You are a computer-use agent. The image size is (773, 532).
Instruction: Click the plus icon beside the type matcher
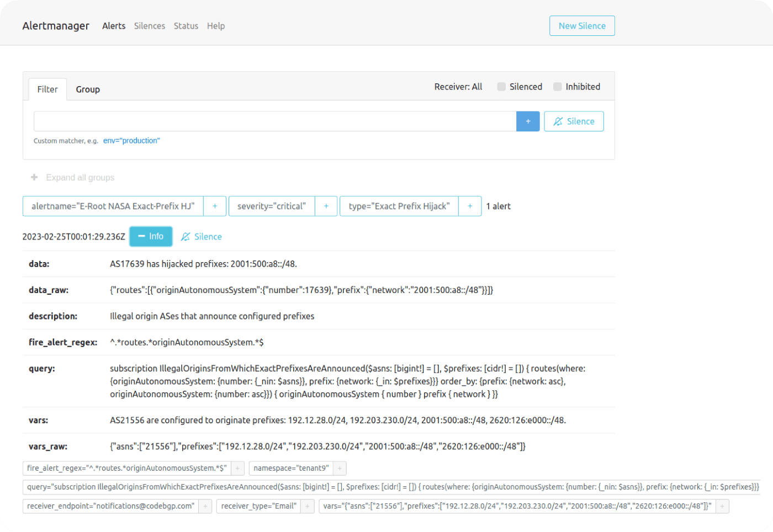[470, 206]
